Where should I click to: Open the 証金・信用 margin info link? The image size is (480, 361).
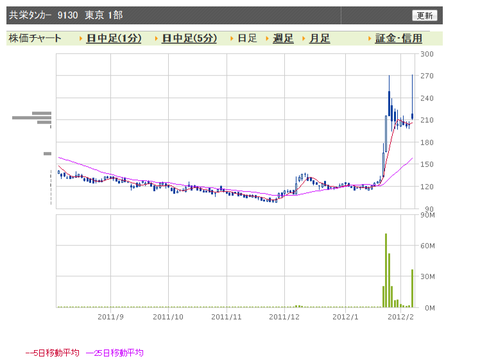398,38
